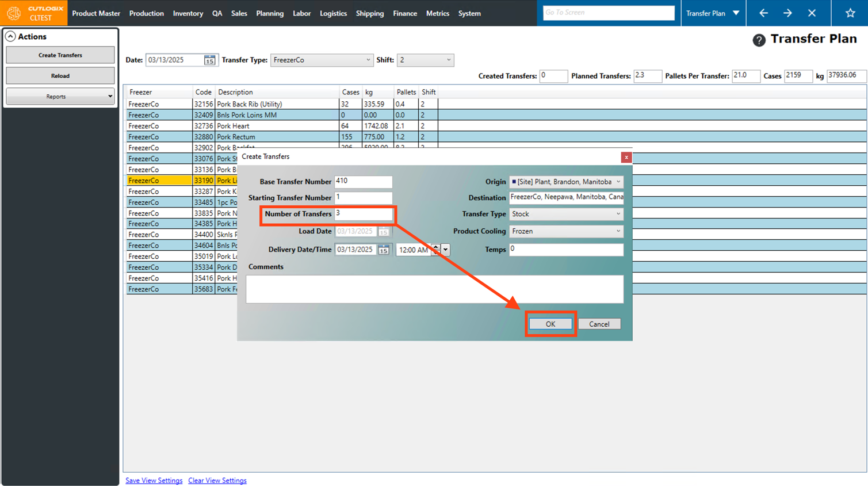Click the Save View Settings link
The height and width of the screenshot is (486, 868).
click(x=154, y=481)
